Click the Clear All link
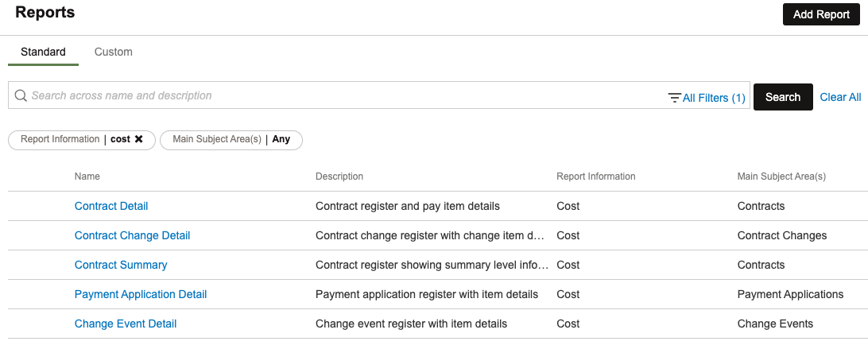Image resolution: width=868 pixels, height=345 pixels. point(840,97)
